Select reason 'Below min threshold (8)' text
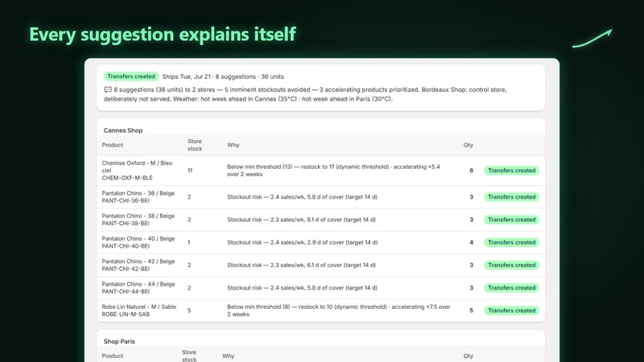Viewport: 644px width, 362px height. pos(258,306)
